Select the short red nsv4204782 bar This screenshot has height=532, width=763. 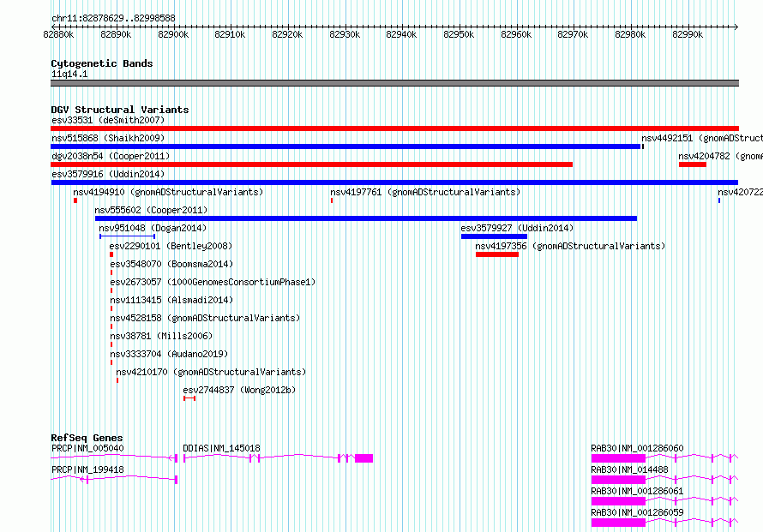[x=693, y=164]
